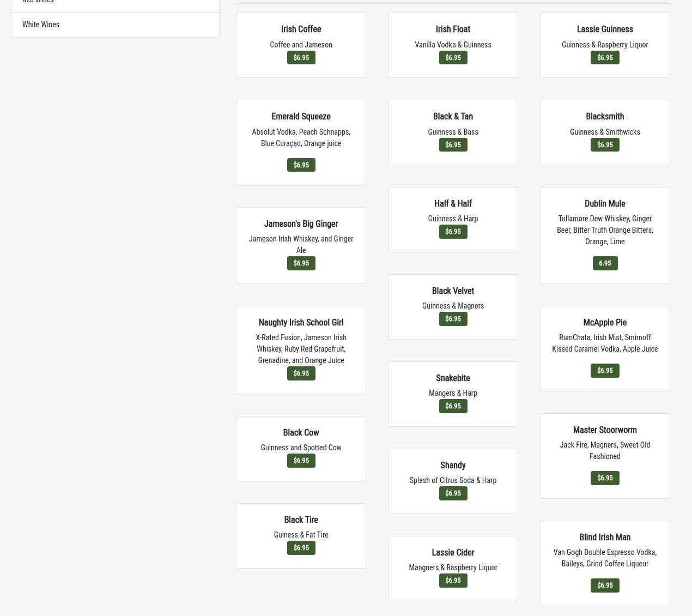Image resolution: width=692 pixels, height=616 pixels.
Task: Click the Irish Coffee price button
Action: [x=301, y=58]
